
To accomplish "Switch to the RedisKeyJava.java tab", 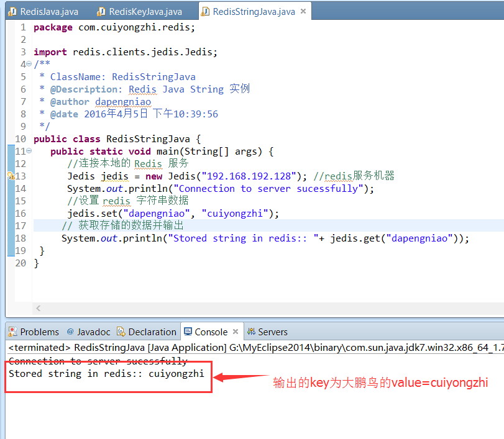I will point(145,12).
